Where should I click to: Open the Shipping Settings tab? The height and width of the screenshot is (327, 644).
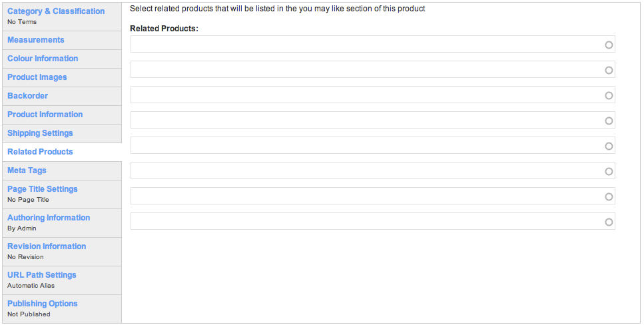click(40, 133)
